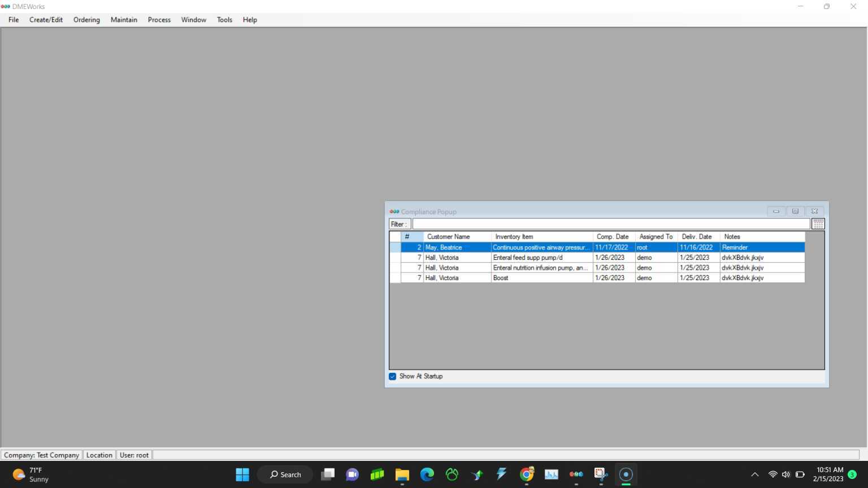Open Microsoft Edge from the taskbar
Screen dimensions: 868x488
pyautogui.click(x=427, y=474)
